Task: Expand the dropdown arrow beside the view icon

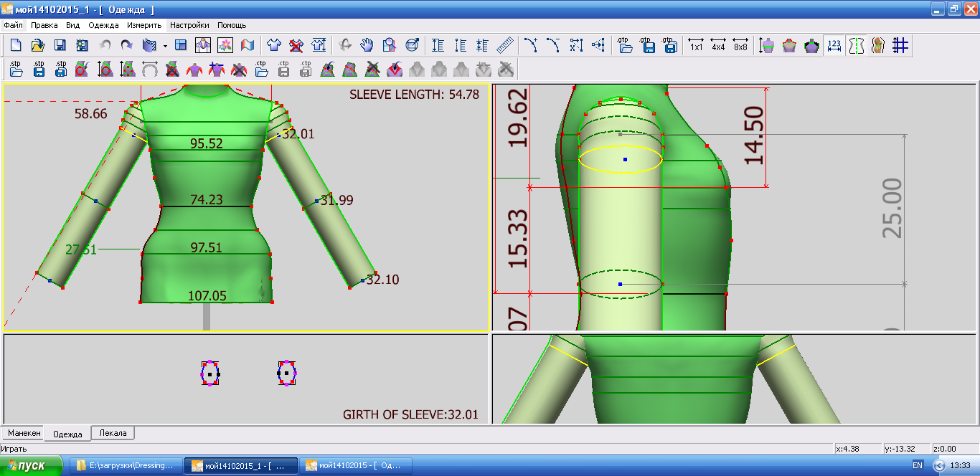Action: tap(165, 46)
